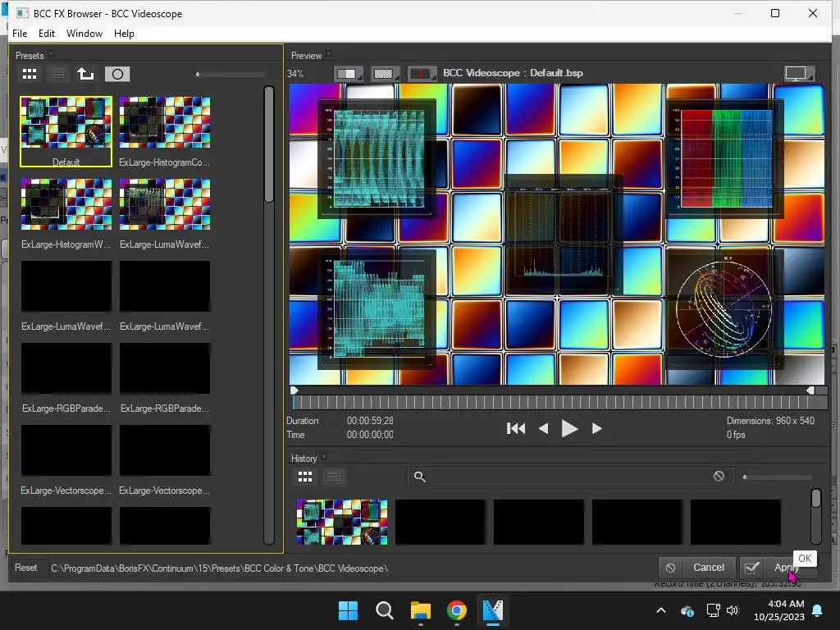Select the ExLarge-HistogramCo preset thumbnail
The height and width of the screenshot is (630, 840).
click(164, 122)
